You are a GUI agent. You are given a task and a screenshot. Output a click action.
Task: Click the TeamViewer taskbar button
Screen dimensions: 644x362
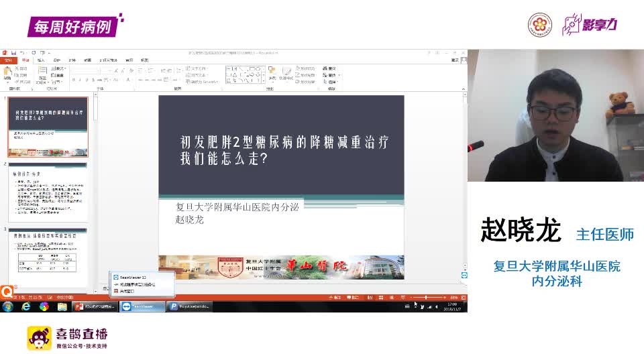[142, 306]
